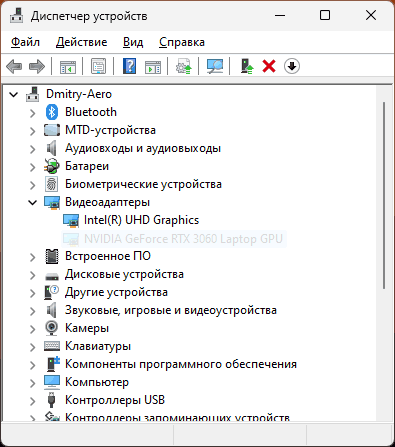Expand the Контроллеры USB arrow
Screen dimensions: 395x447
pos(32,401)
